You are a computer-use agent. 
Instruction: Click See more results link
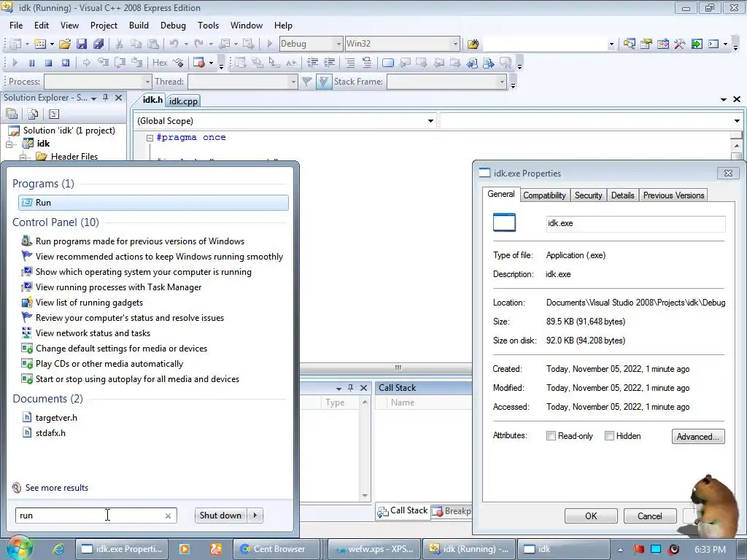pos(57,488)
